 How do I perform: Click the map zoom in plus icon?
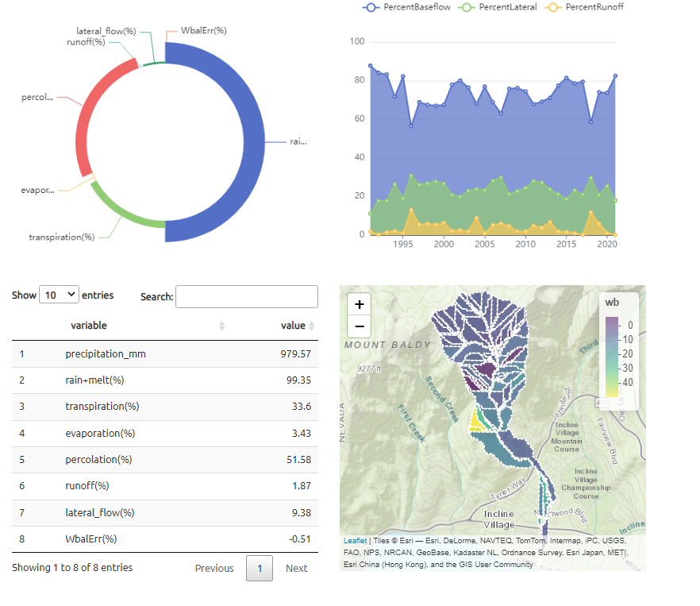click(x=359, y=305)
